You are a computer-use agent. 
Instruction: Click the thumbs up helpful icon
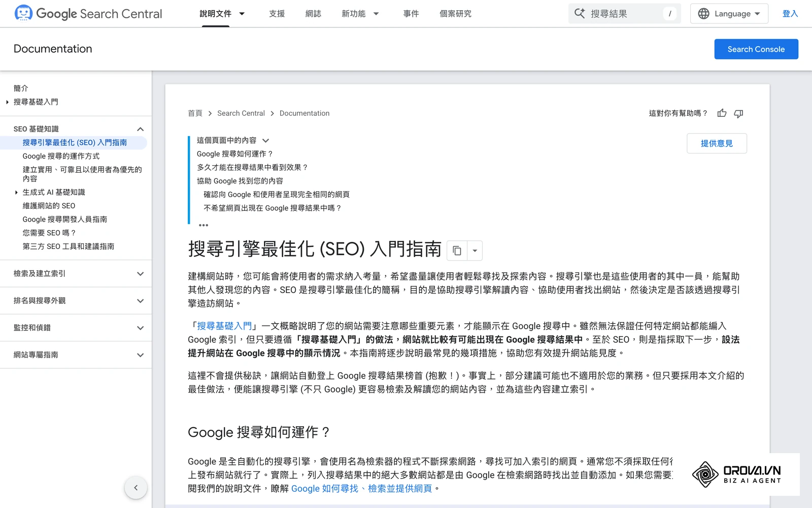[722, 113]
